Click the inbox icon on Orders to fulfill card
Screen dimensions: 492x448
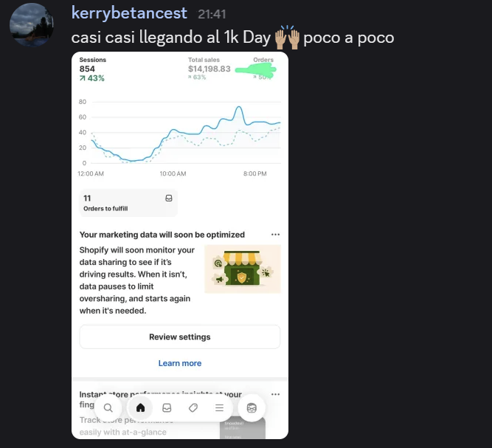(169, 198)
